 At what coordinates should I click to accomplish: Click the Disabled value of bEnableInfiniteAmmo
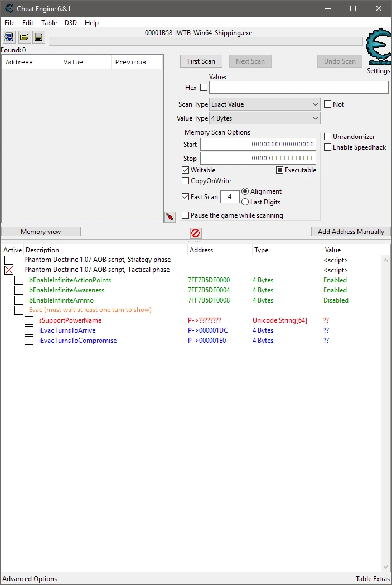click(336, 300)
